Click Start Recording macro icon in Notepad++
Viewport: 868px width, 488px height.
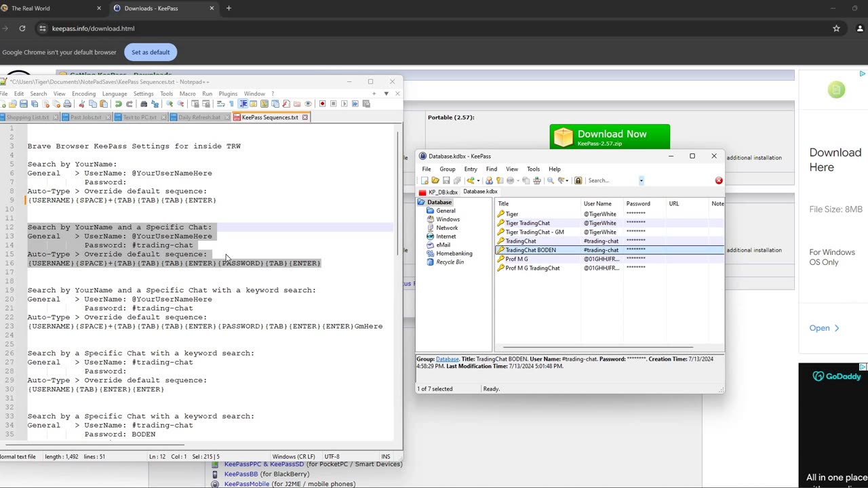tap(322, 104)
